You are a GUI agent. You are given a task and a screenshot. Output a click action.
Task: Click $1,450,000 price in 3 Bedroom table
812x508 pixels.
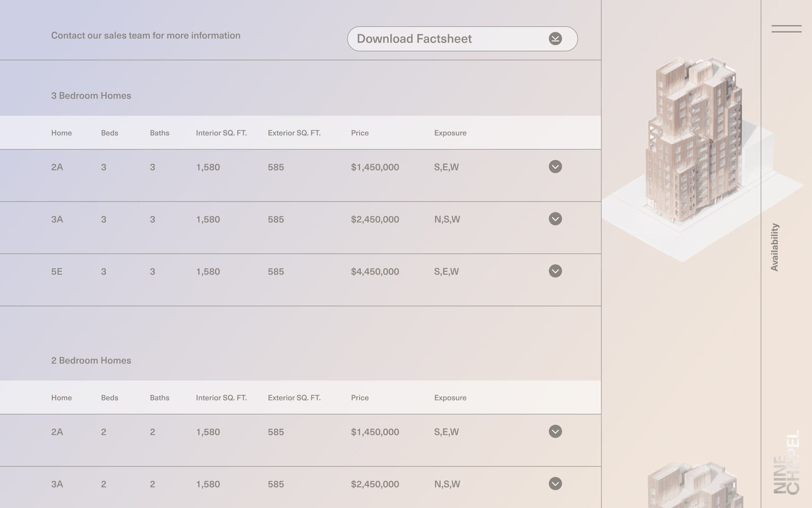point(375,167)
